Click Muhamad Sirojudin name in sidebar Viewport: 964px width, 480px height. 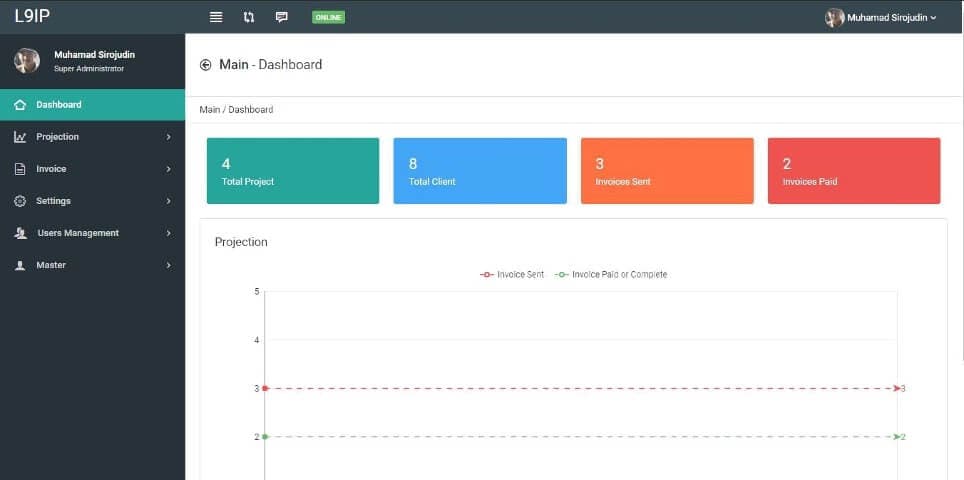95,55
